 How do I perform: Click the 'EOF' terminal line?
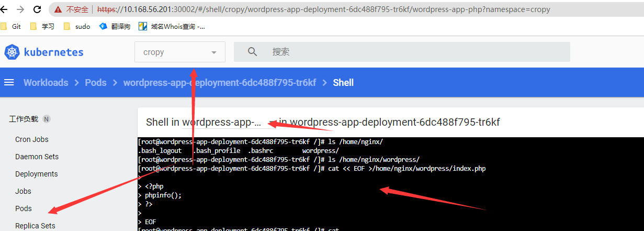coord(147,222)
